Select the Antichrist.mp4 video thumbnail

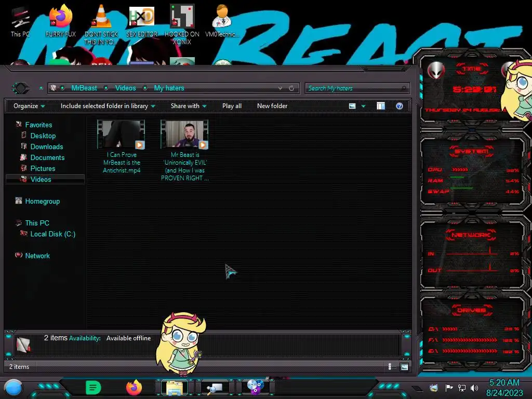coord(121,135)
